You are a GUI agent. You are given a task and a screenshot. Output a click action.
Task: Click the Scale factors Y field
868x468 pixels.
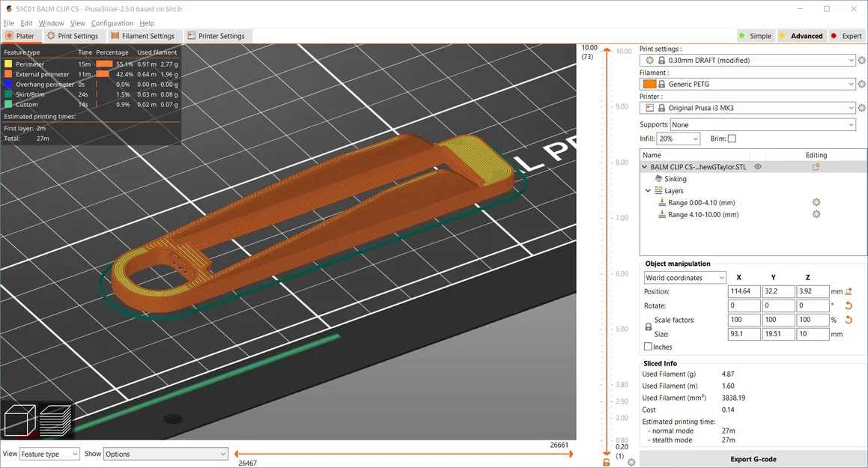pos(778,320)
